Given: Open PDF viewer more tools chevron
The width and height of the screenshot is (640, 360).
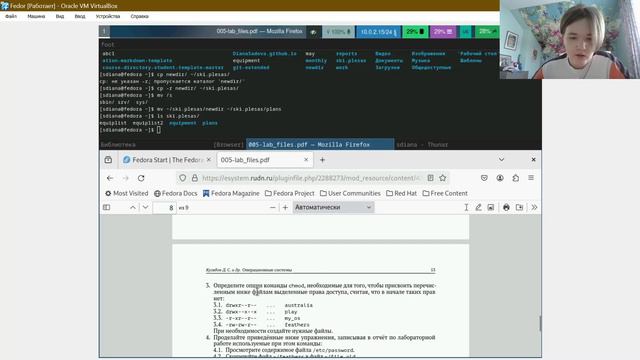Looking at the screenshot, I should point(534,207).
